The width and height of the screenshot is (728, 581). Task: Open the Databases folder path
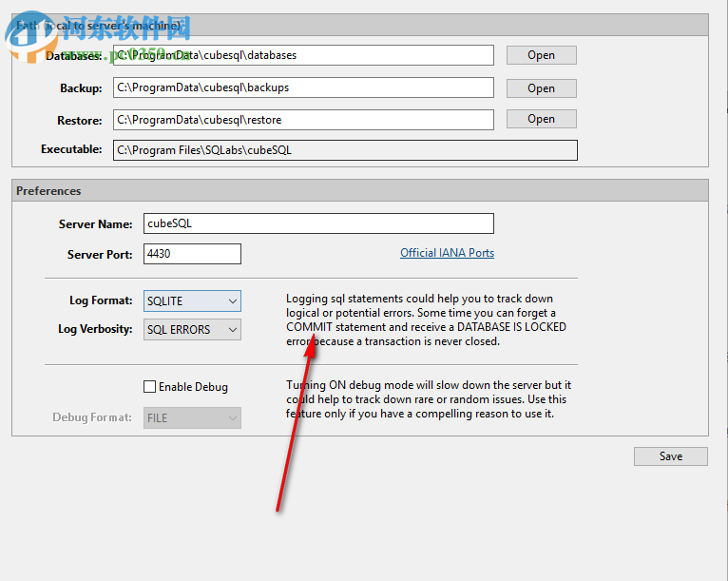point(542,55)
